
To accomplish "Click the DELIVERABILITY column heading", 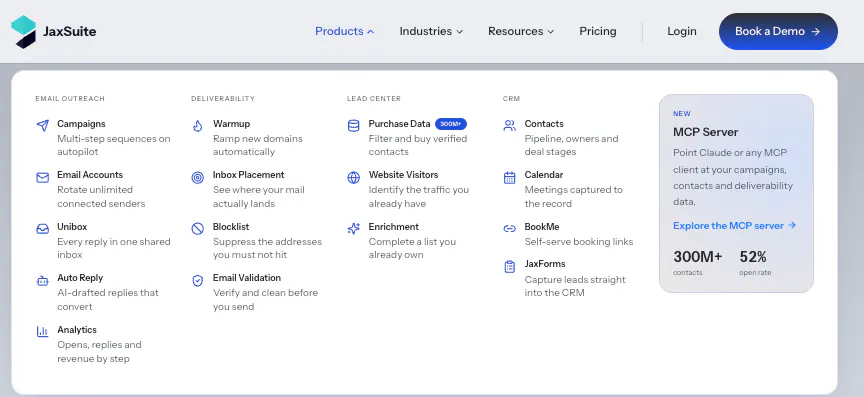I will click(x=223, y=99).
